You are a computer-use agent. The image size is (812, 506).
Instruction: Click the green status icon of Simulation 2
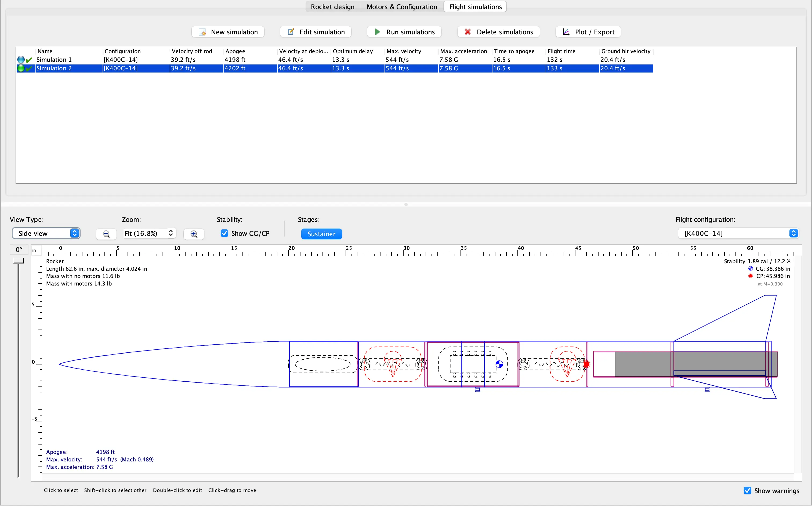[x=21, y=68]
